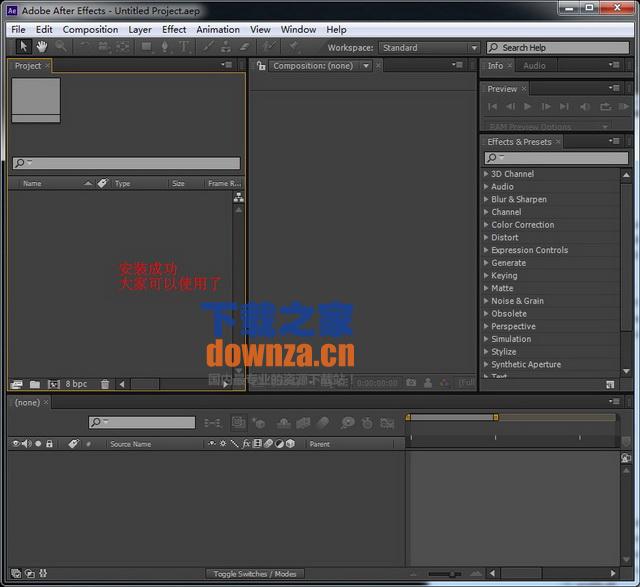
Task: Expand the Blur & Sharpen effects category
Action: tap(518, 199)
